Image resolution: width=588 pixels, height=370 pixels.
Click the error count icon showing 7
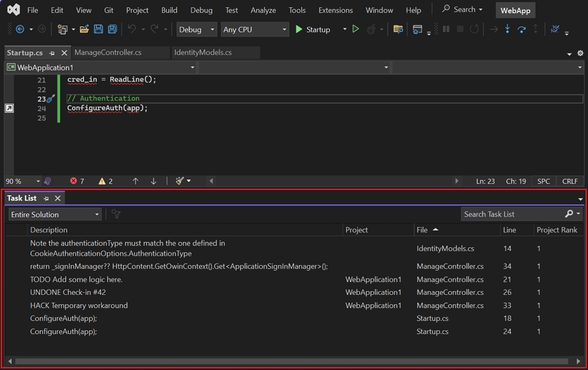(73, 181)
